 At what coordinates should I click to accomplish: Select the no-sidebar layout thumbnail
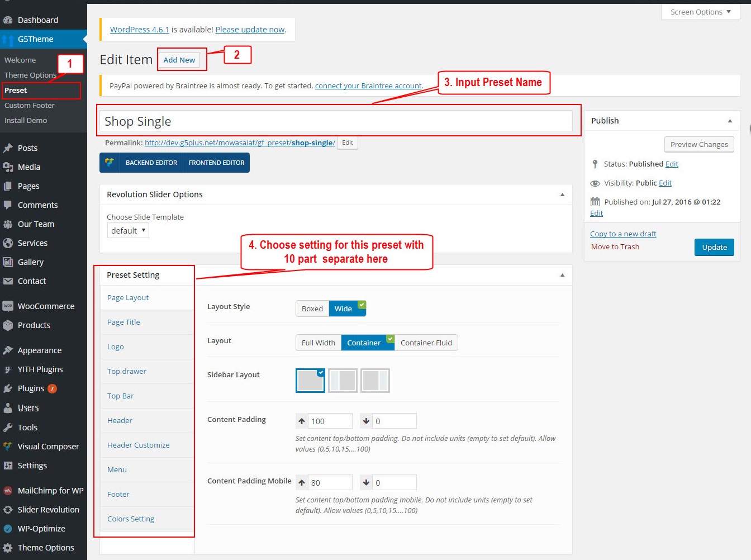click(x=310, y=381)
